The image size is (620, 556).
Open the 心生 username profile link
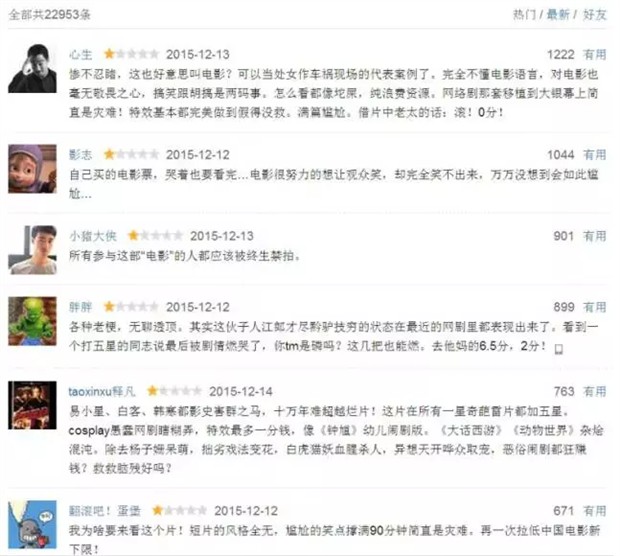81,55
